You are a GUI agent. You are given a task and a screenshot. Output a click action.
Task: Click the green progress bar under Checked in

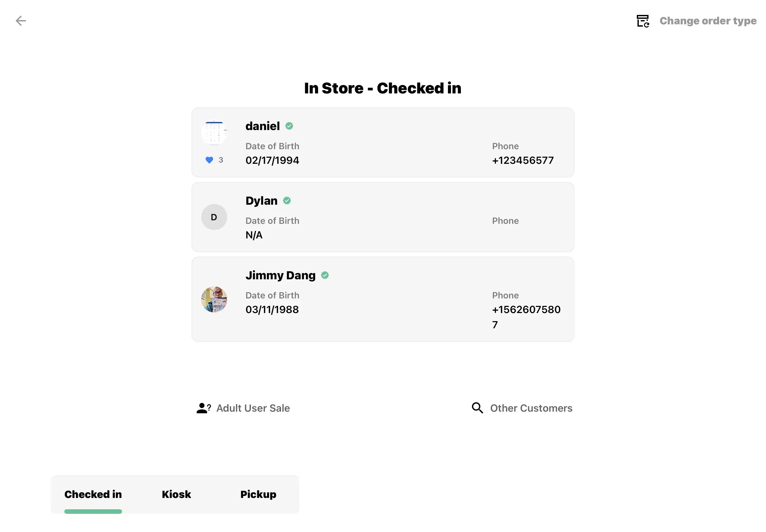(93, 511)
